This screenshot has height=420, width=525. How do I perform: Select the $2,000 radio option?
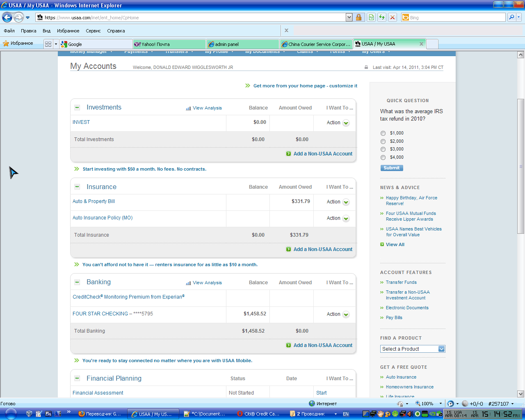383,142
